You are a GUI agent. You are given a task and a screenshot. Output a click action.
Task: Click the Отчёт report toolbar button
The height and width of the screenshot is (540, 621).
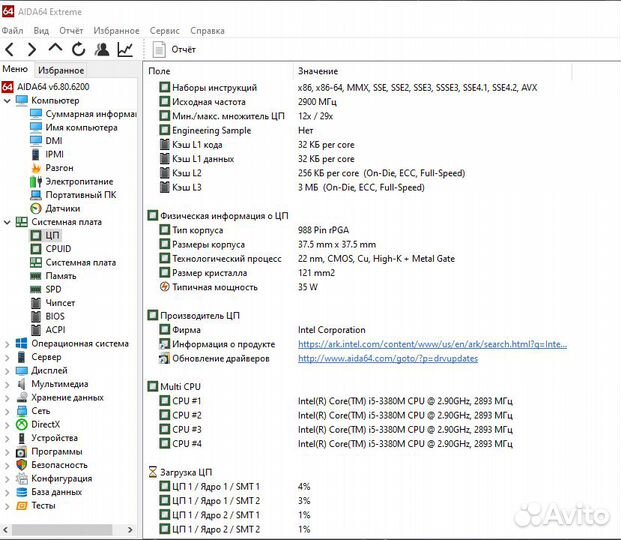[174, 50]
